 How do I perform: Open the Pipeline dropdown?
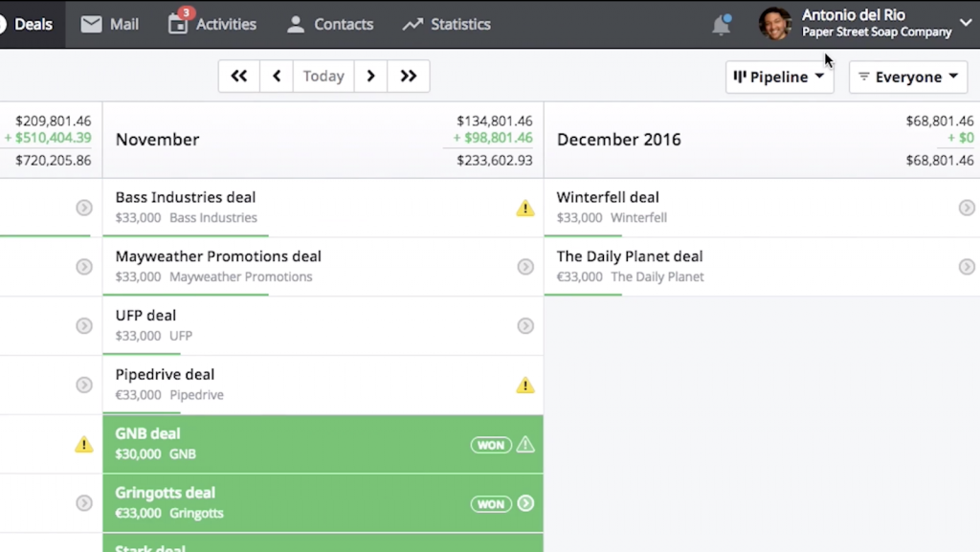pos(779,77)
